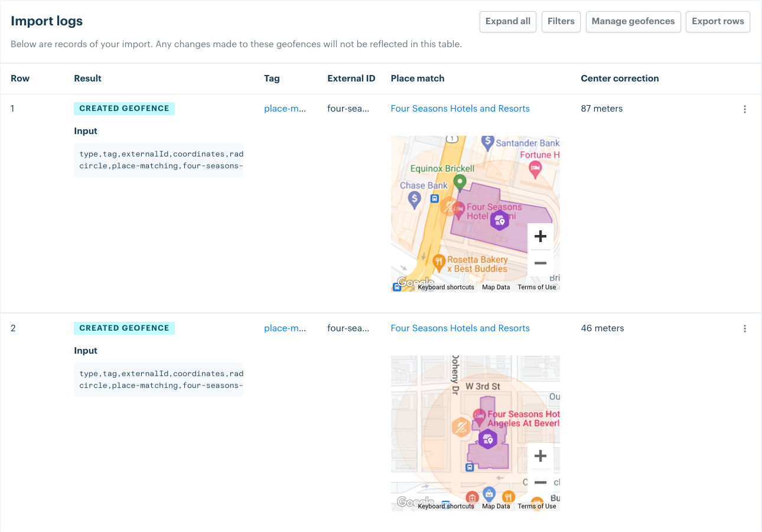The height and width of the screenshot is (532, 762).
Task: Click bus stop icon on Beverly Hills map
Action: [470, 468]
